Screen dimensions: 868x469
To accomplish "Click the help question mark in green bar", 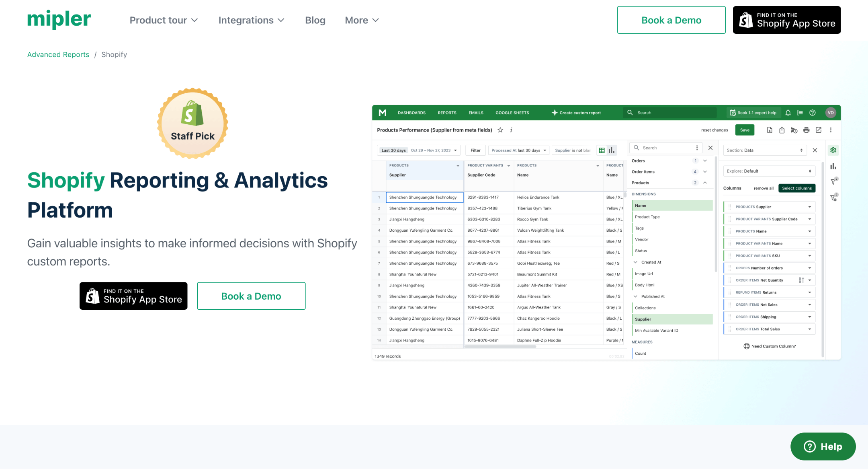I will [x=813, y=113].
